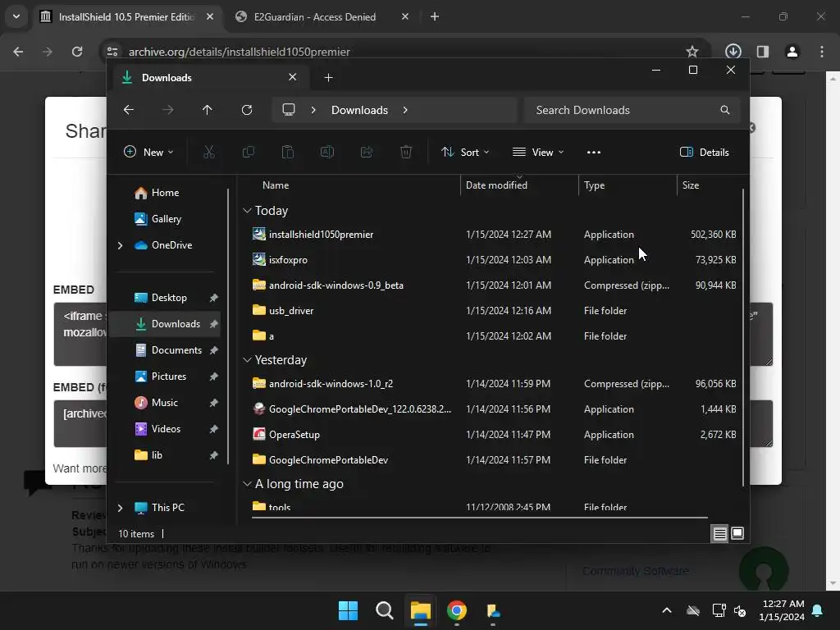Select the GoogleChromePortableDev folder
This screenshot has height=630, width=840.
[x=493, y=460]
